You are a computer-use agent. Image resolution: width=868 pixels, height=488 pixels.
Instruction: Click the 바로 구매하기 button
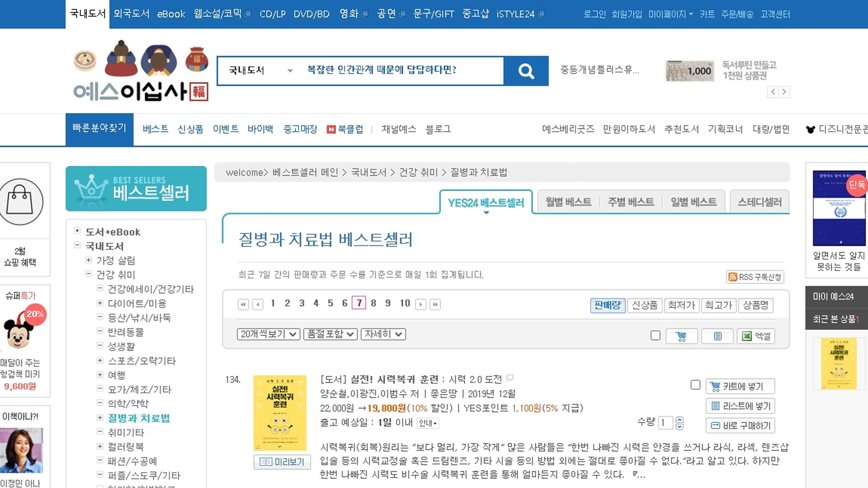[x=741, y=426]
